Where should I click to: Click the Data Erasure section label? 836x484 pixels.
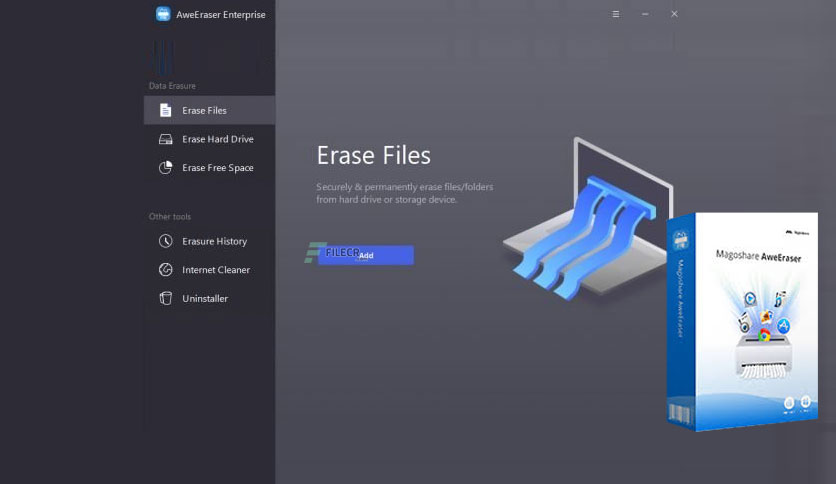coord(172,86)
